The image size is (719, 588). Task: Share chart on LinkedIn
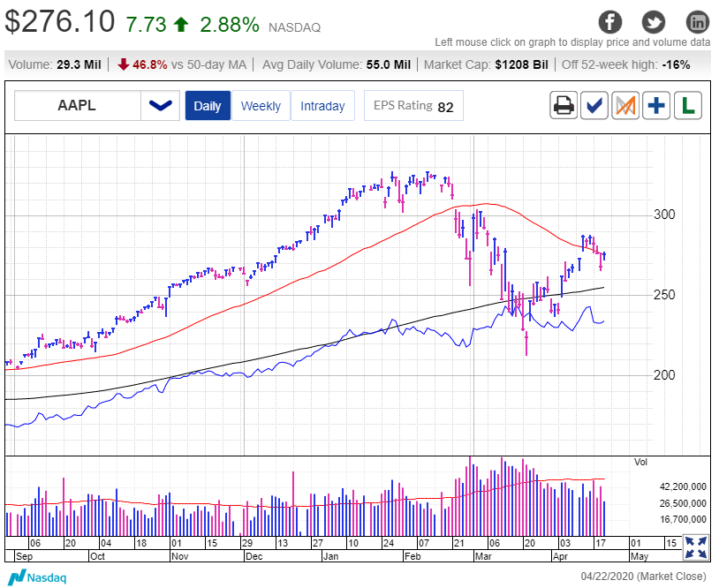698,22
